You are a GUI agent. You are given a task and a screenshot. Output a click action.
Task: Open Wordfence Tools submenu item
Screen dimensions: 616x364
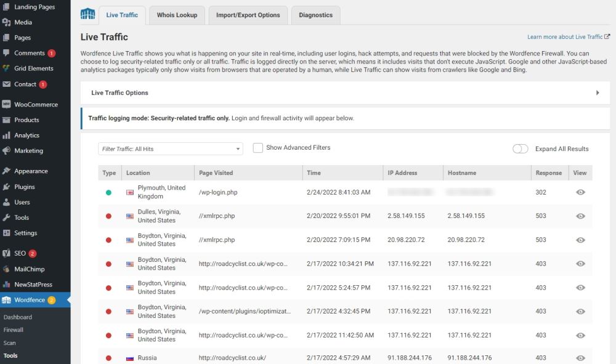[x=10, y=356]
